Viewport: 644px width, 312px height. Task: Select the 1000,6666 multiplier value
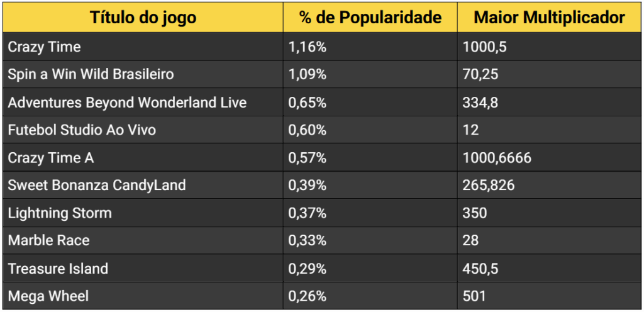click(x=497, y=158)
